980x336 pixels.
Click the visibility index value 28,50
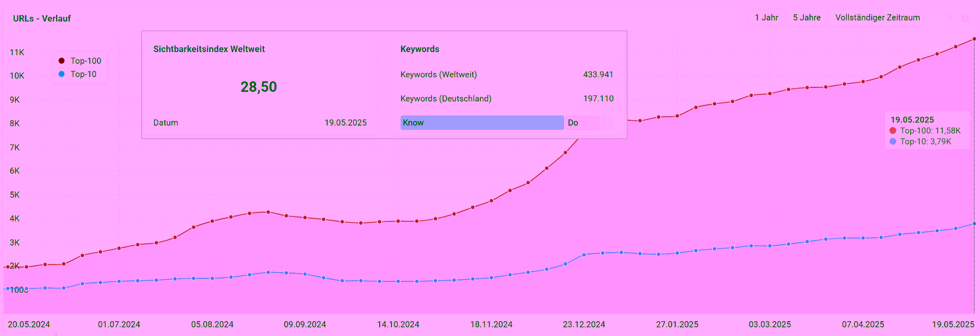point(259,87)
